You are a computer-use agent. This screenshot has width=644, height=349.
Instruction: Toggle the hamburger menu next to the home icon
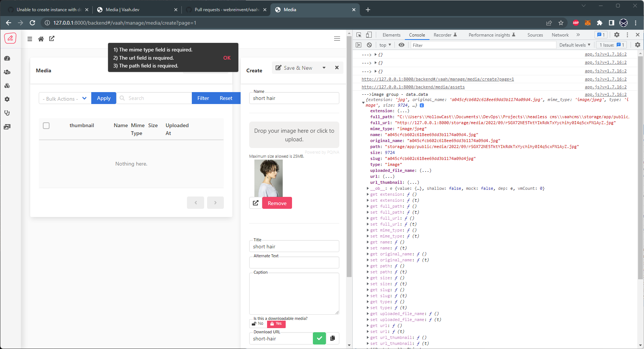coord(30,39)
